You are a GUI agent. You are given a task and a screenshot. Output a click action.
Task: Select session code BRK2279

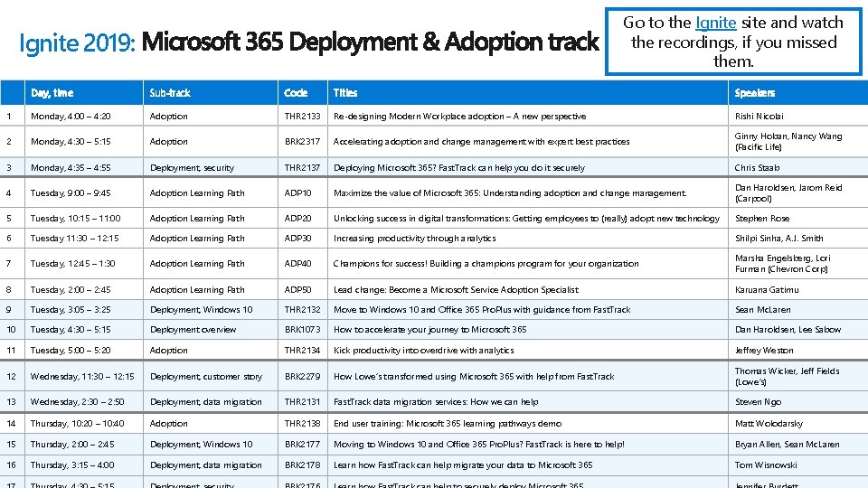click(302, 377)
